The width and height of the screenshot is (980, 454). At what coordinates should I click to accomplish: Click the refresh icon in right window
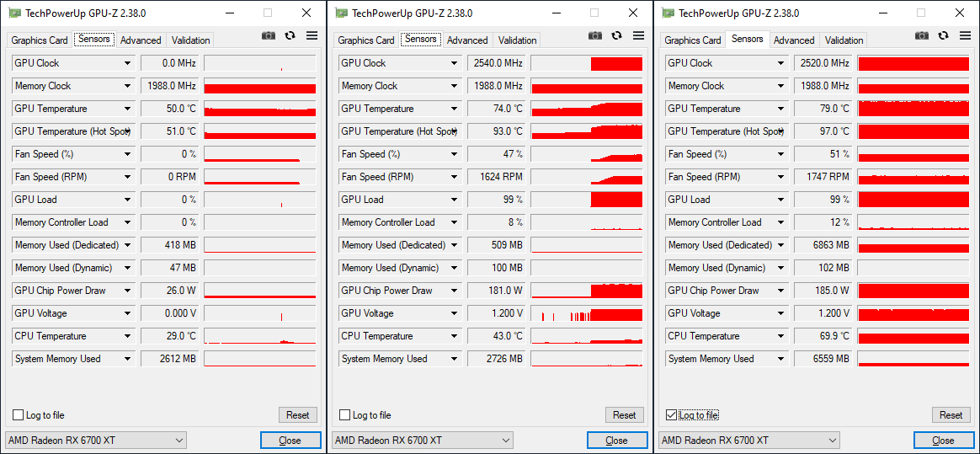click(x=944, y=35)
